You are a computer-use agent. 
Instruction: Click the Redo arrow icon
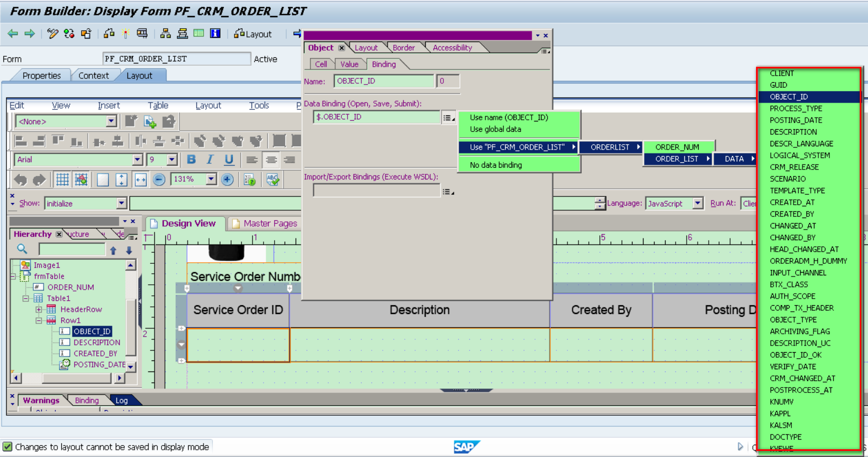pos(39,179)
